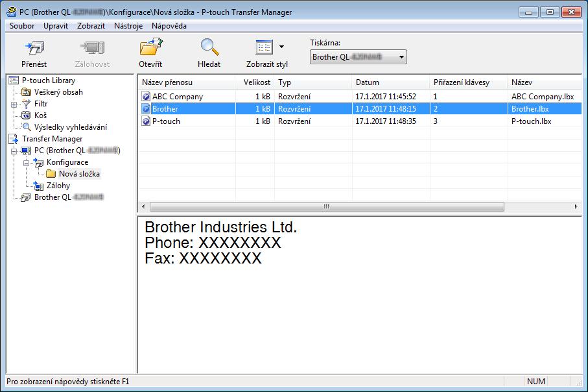Sort by Název přenosu column header
588x392 pixels.
pyautogui.click(x=186, y=82)
